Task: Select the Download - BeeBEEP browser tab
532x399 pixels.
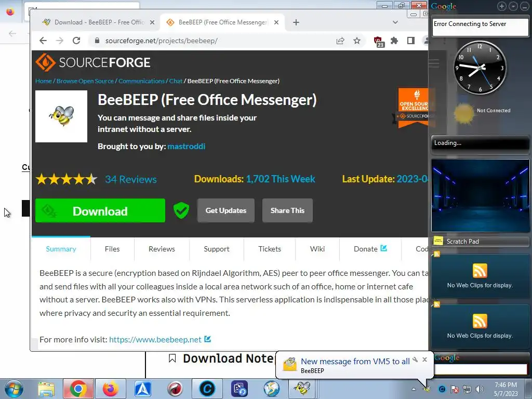Action: pos(98,22)
